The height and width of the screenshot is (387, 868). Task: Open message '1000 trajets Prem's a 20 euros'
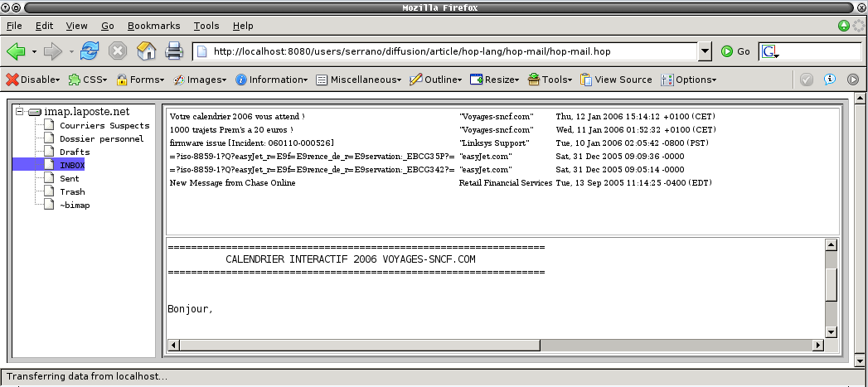coord(231,130)
